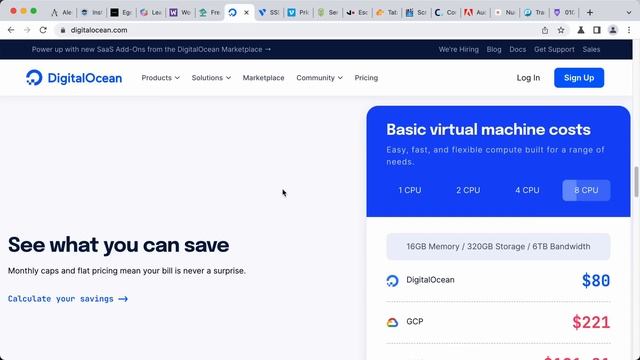
Task: Click the lock icon in the address bar
Action: pyautogui.click(x=62, y=30)
